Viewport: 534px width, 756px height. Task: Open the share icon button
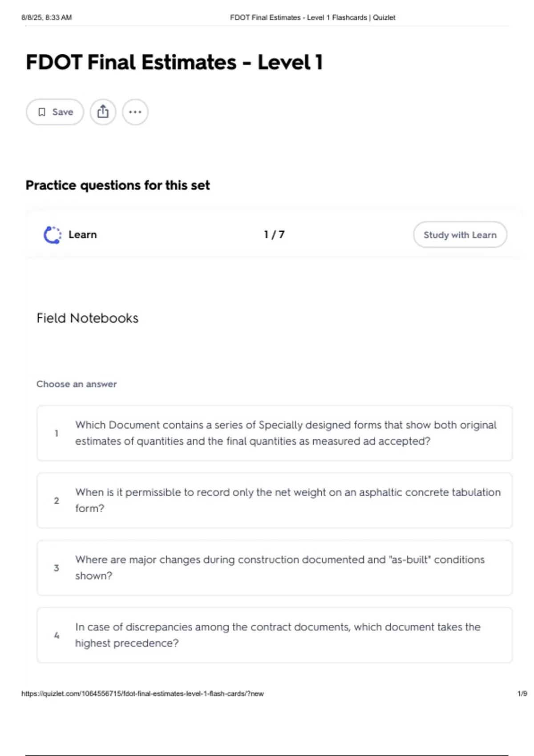pos(103,112)
